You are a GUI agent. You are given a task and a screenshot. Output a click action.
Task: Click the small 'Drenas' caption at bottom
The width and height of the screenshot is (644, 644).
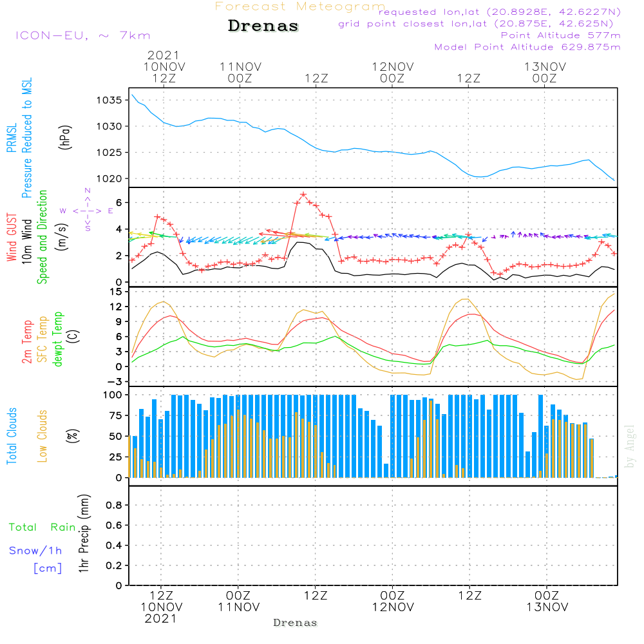coord(296,623)
